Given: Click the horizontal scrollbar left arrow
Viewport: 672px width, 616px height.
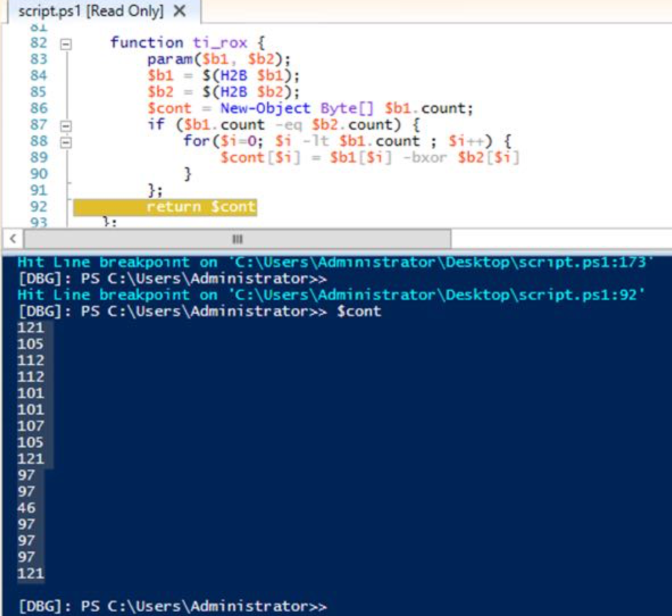Looking at the screenshot, I should (13, 239).
